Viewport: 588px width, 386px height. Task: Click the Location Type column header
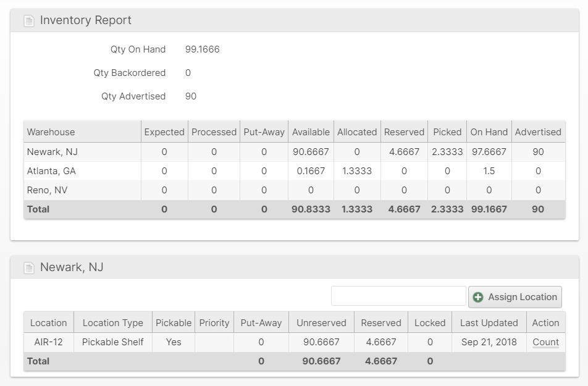(112, 322)
